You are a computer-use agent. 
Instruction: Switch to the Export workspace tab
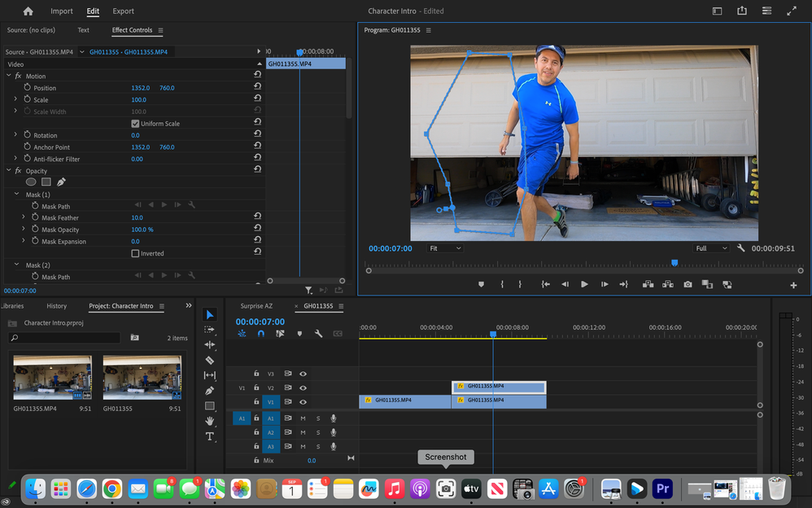click(x=124, y=11)
